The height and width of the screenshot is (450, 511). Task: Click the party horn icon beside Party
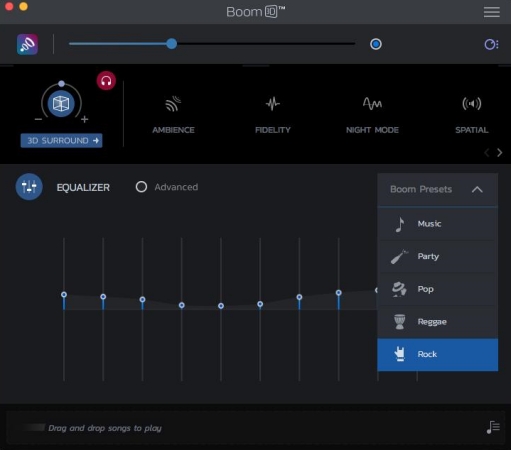(x=399, y=256)
